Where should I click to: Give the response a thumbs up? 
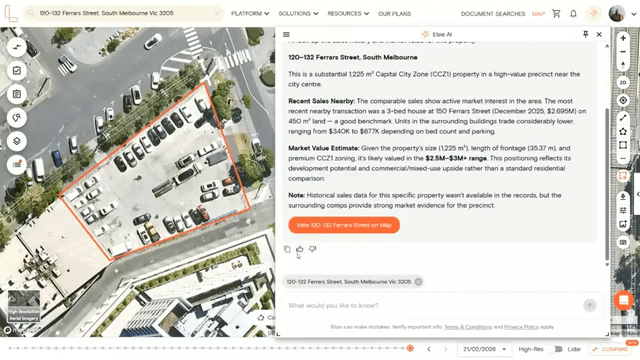[300, 249]
